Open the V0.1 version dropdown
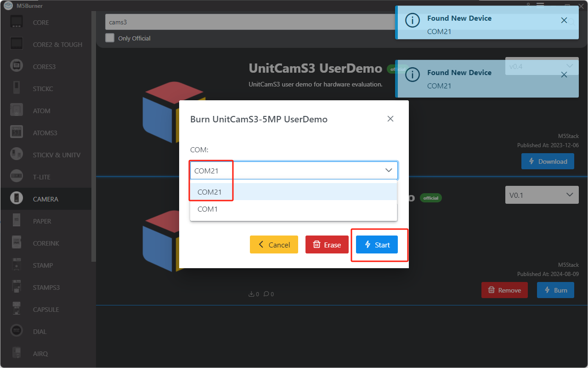This screenshot has width=588, height=368. point(542,195)
